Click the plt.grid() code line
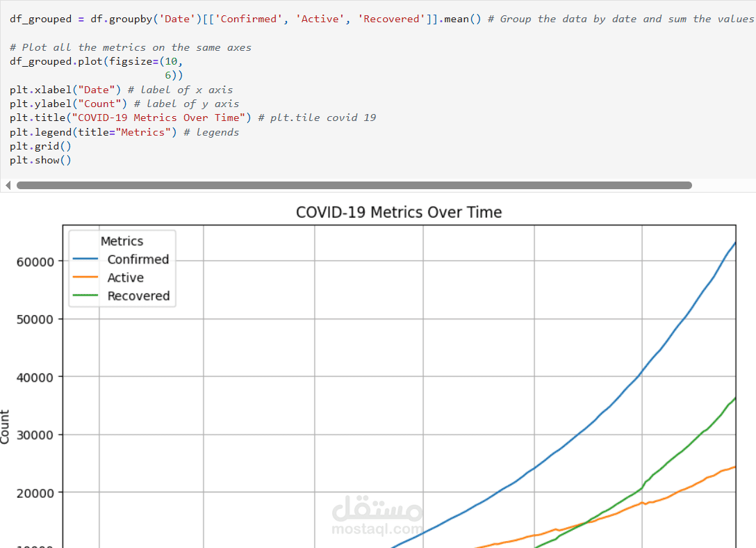 click(40, 146)
